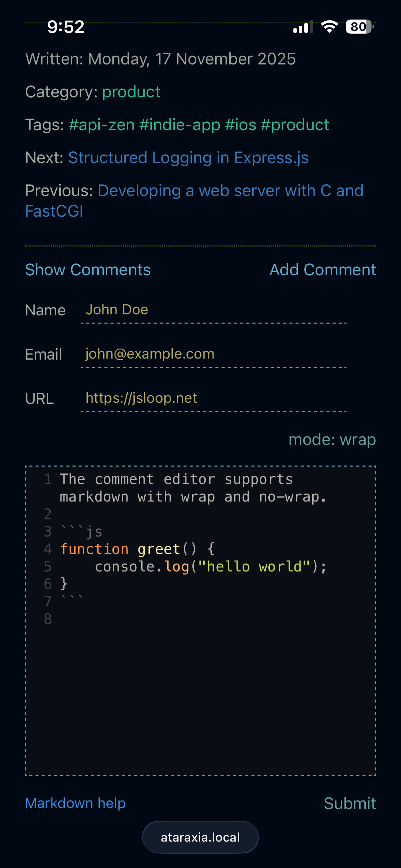Go to Structured Logging in Express.js post

(x=188, y=158)
